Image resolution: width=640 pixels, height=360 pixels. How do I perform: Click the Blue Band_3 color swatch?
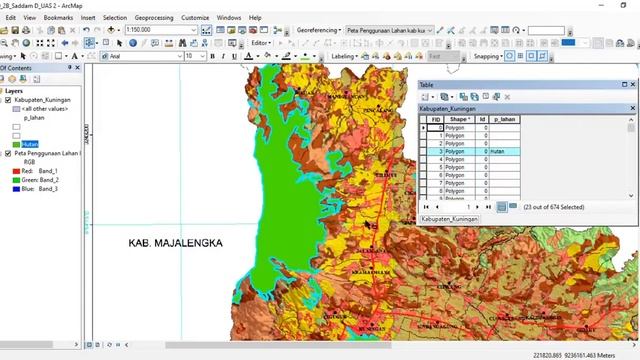click(16, 189)
